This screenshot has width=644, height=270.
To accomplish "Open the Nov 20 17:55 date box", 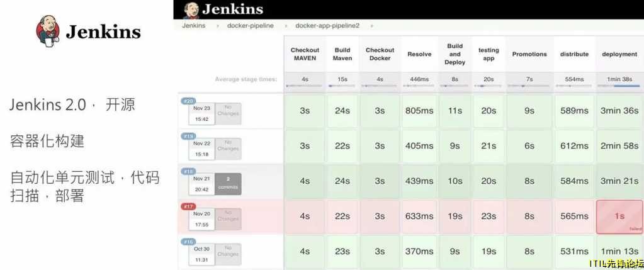I will (201, 220).
